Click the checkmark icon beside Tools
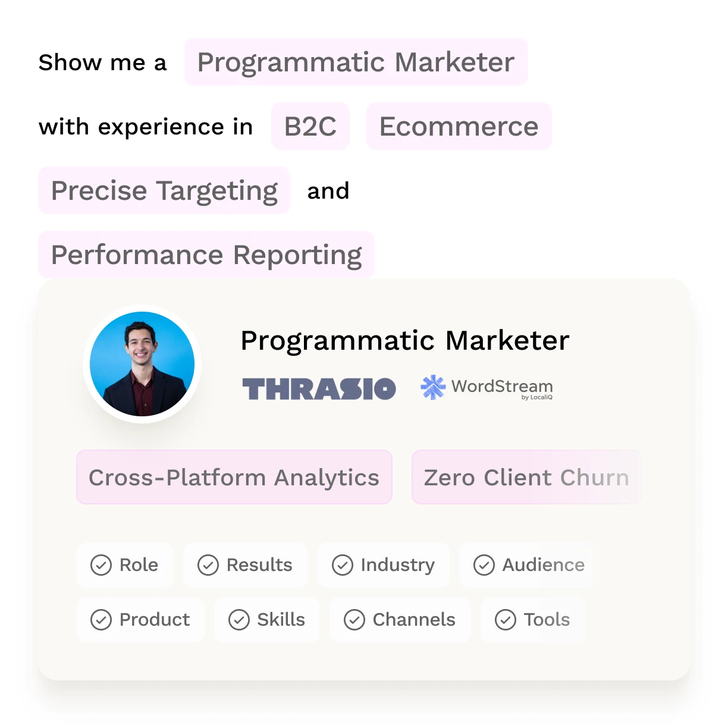This screenshot has height=728, width=728. [x=506, y=620]
